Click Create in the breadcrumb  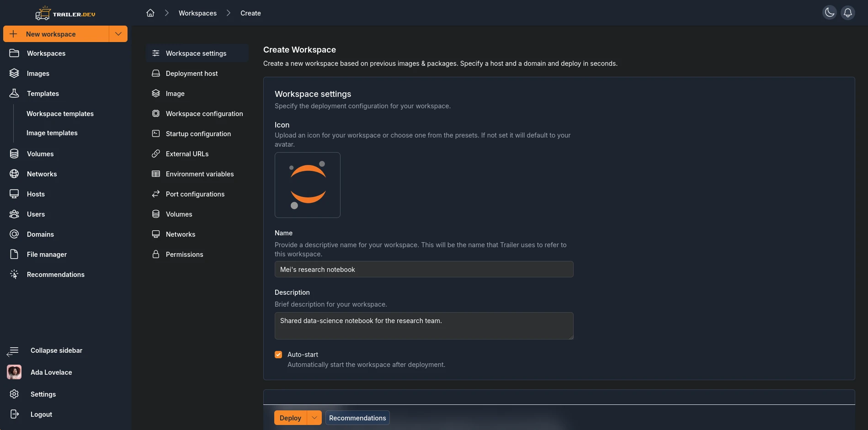coord(250,13)
